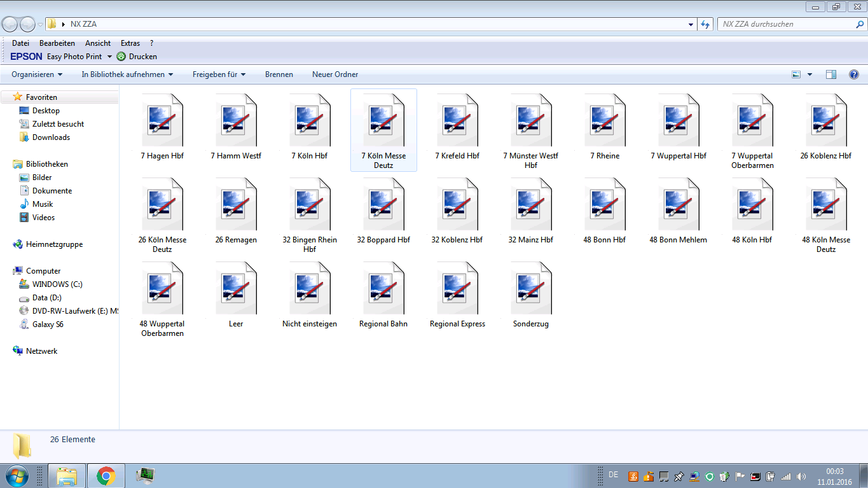This screenshot has width=868, height=488.
Task: Open the Bearbeiten menu
Action: [x=57, y=43]
